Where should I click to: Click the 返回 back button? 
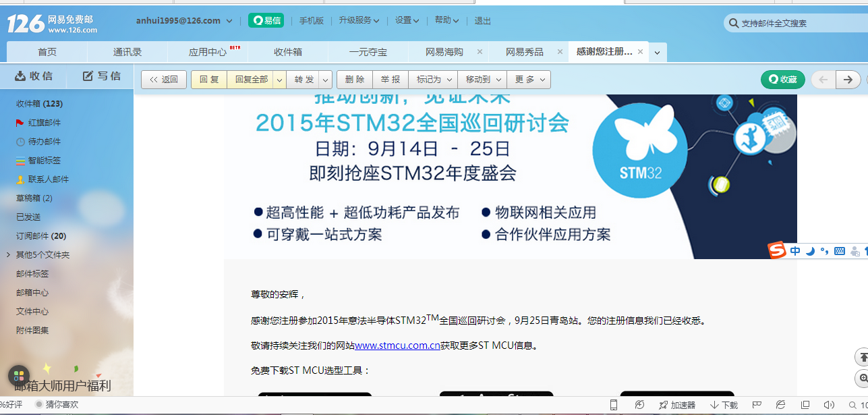(x=164, y=80)
